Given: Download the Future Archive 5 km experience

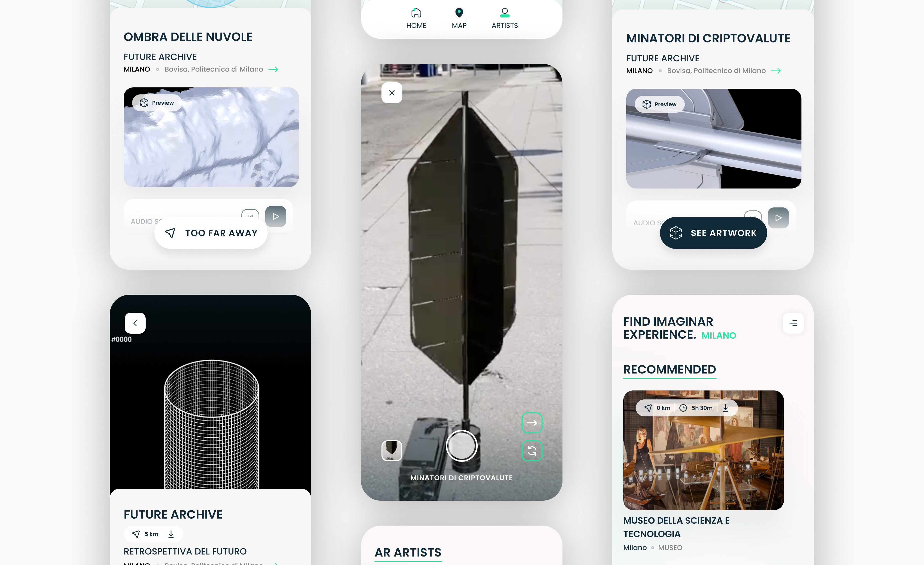Looking at the screenshot, I should coord(171,534).
